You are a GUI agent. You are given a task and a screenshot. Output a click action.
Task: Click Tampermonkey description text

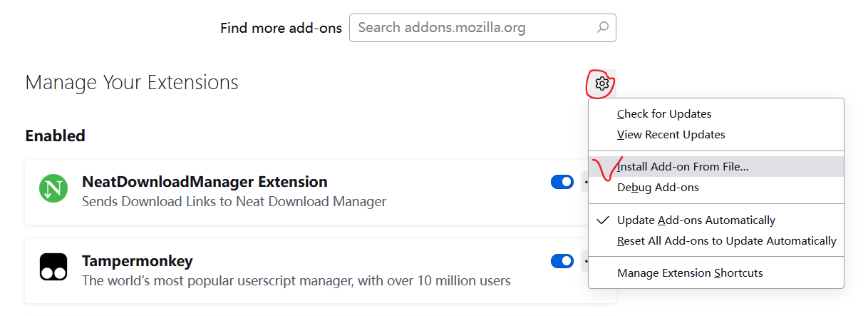click(296, 280)
